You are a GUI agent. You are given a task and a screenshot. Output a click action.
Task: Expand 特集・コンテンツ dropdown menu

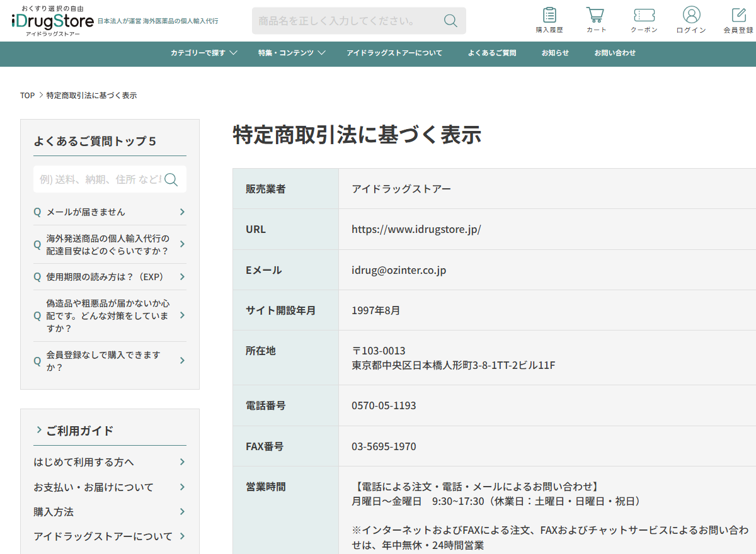pos(292,53)
